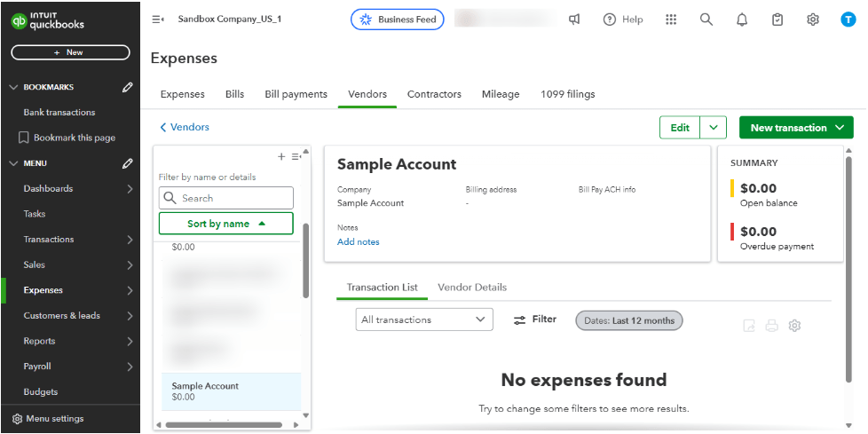Open the notifications bell
Image resolution: width=868 pixels, height=434 pixels.
pos(742,20)
